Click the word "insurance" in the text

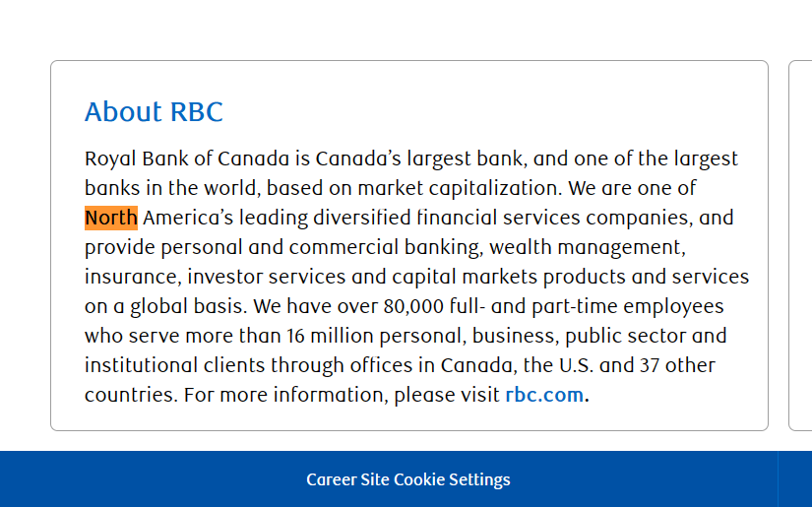pos(133,277)
